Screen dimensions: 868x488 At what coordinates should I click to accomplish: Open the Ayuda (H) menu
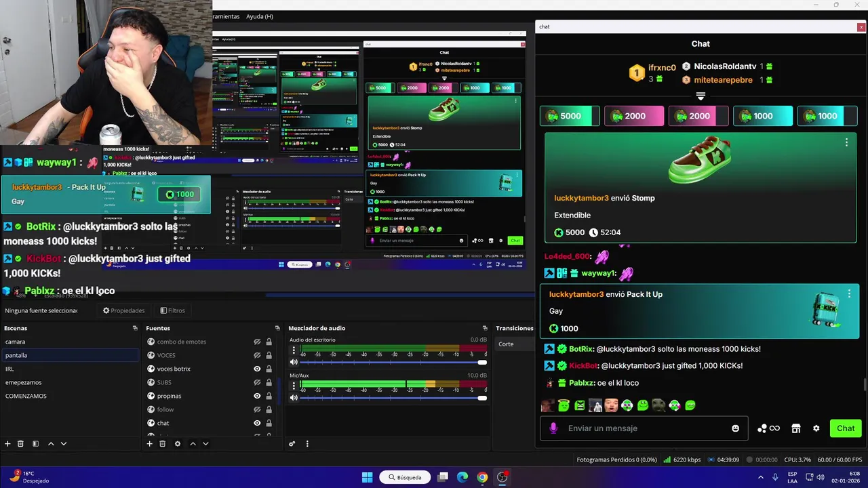[260, 16]
